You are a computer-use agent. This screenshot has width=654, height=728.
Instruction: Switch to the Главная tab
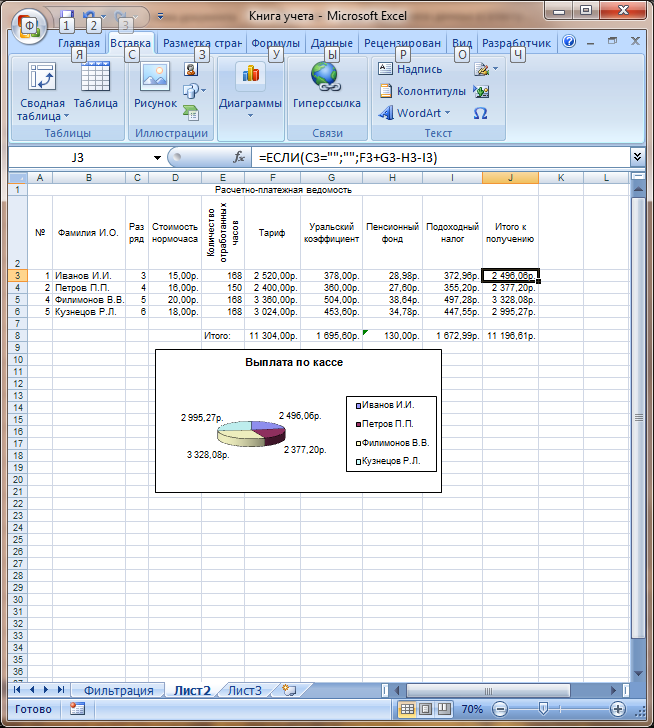pyautogui.click(x=78, y=43)
